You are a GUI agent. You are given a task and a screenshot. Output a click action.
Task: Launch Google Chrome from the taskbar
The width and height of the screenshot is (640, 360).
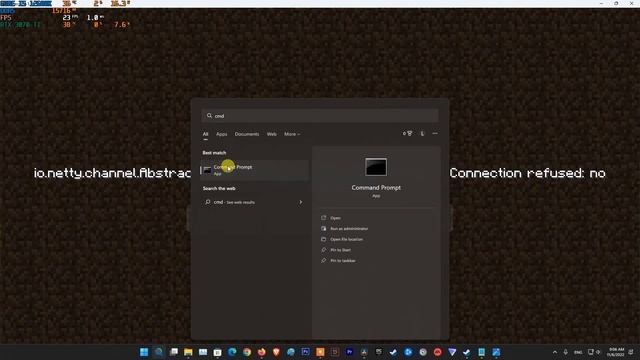pos(247,352)
